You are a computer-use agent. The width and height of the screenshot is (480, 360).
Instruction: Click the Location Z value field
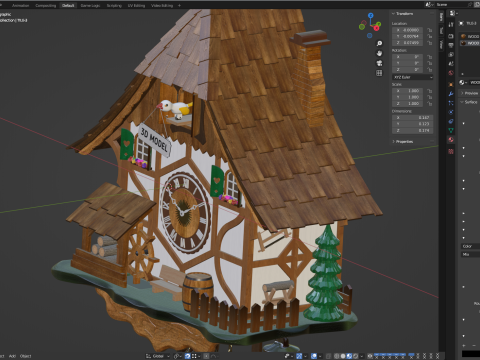pos(408,43)
